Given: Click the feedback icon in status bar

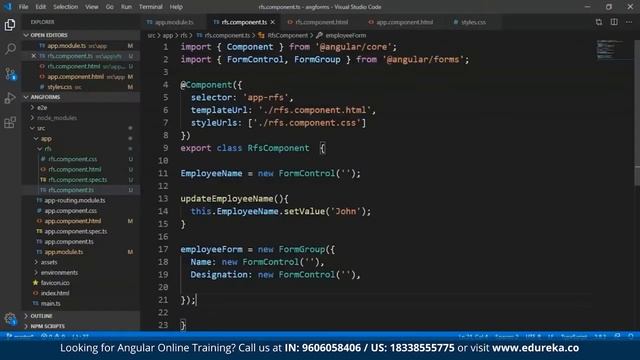Looking at the screenshot, I should coord(617,336).
